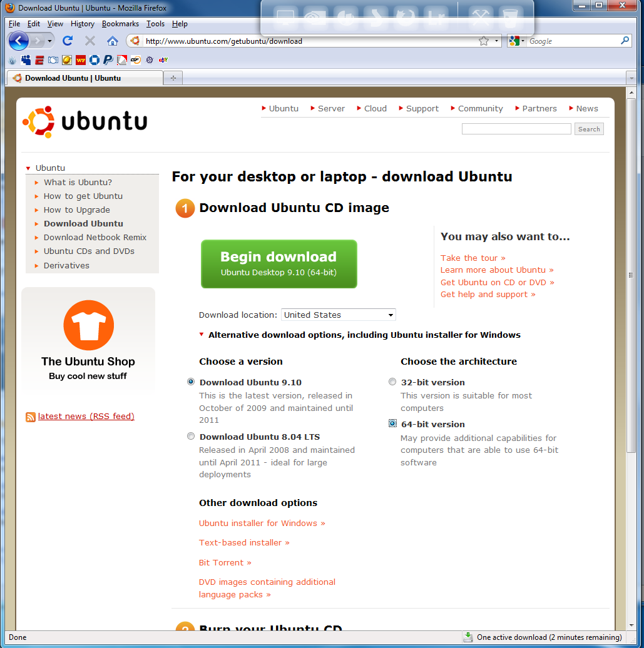Click the monitor icon in the floating dock
Screen dimensions: 644x648
[286, 18]
